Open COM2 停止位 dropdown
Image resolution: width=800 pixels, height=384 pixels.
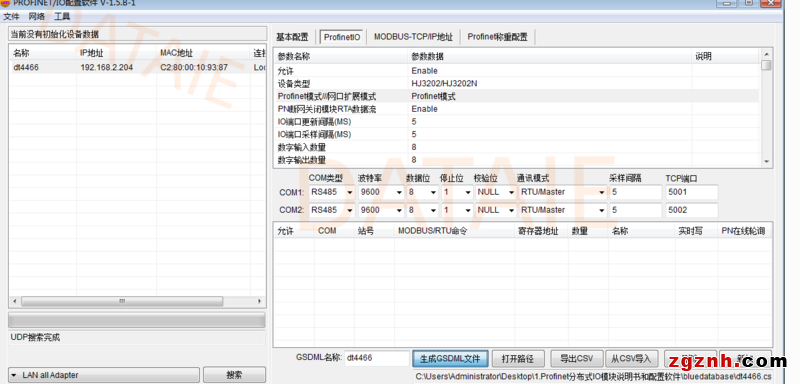coord(457,210)
